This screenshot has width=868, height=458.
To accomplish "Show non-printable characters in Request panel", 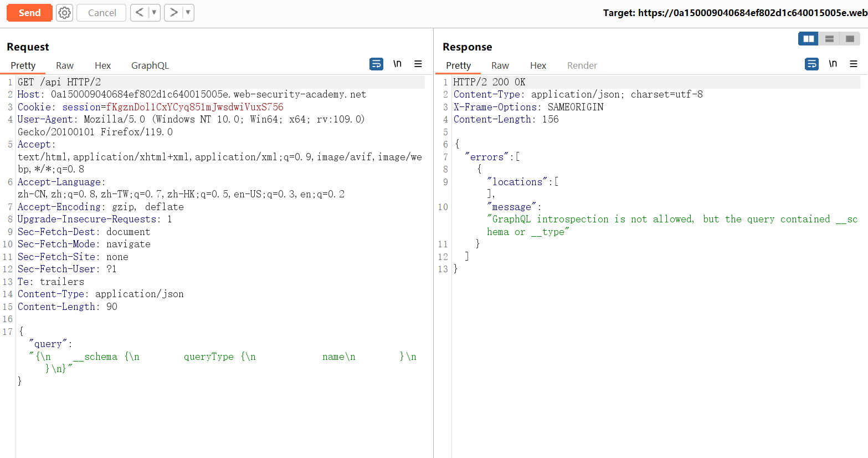I will click(x=397, y=64).
